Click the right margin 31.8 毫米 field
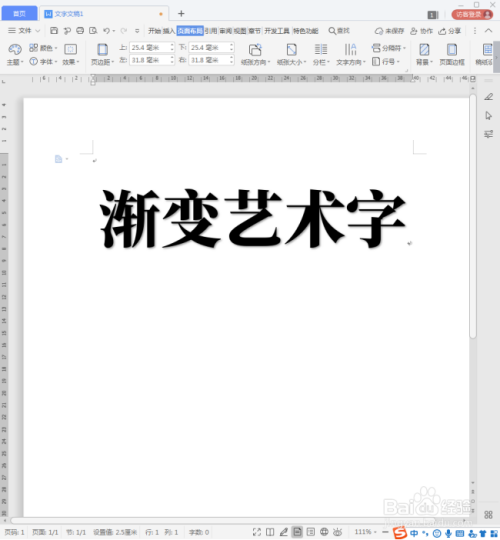This screenshot has height=540, width=500. pyautogui.click(x=211, y=60)
